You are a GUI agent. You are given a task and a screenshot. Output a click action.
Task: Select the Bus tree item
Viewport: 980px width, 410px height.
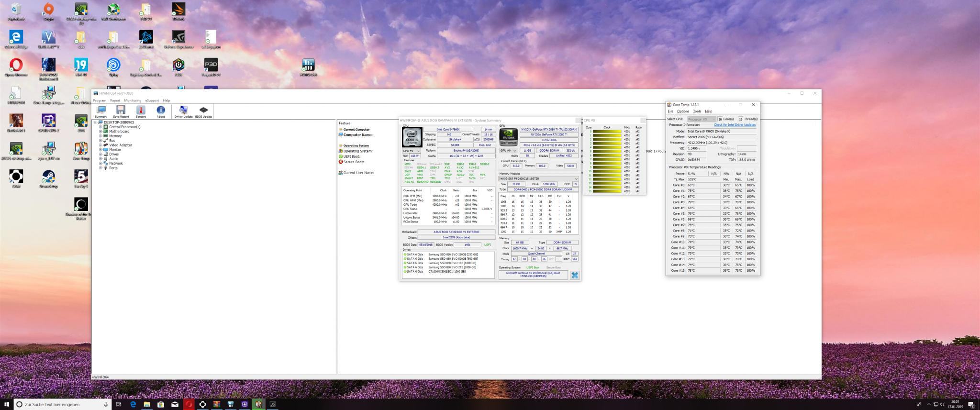(x=112, y=141)
